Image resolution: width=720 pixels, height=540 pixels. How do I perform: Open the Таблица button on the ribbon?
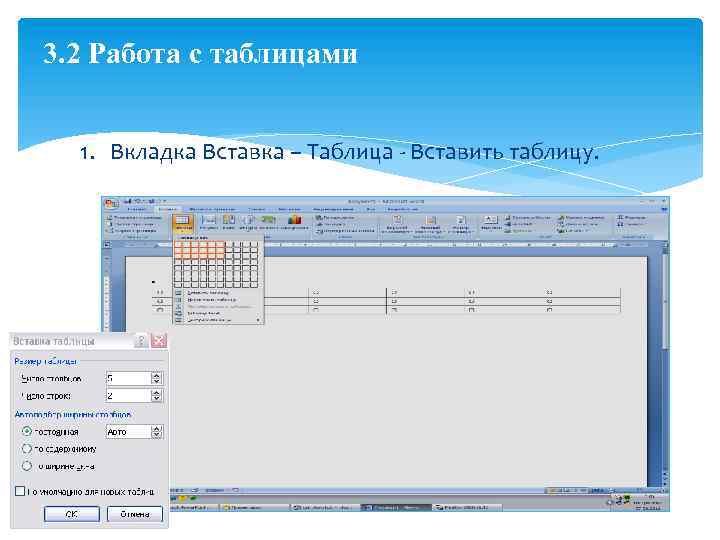(x=183, y=223)
